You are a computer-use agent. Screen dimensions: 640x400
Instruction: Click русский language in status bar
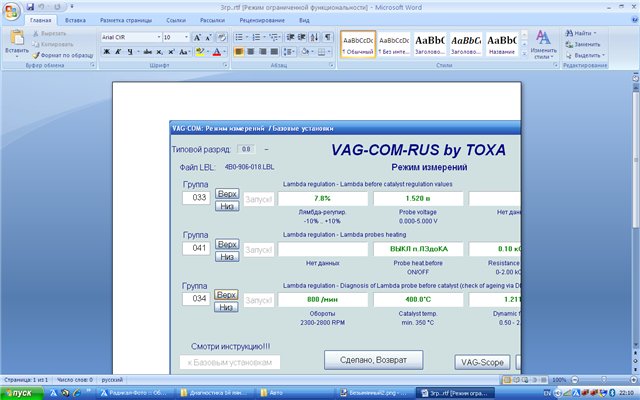click(x=112, y=380)
